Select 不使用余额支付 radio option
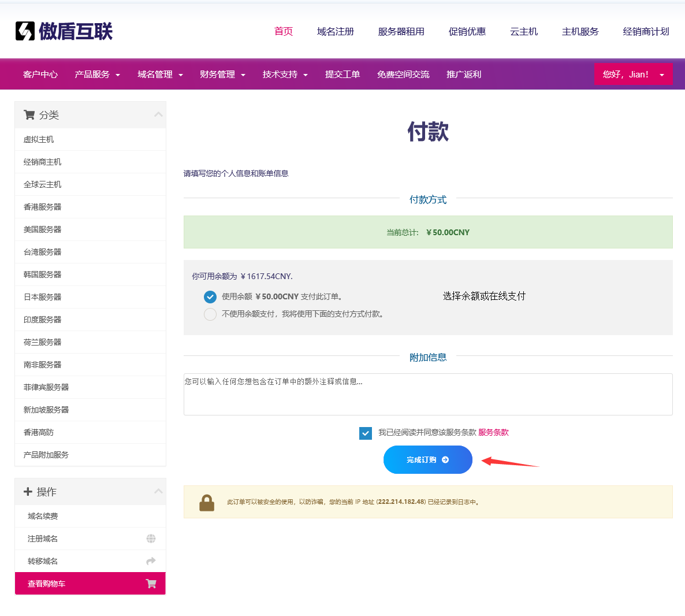The height and width of the screenshot is (616, 685). (210, 314)
